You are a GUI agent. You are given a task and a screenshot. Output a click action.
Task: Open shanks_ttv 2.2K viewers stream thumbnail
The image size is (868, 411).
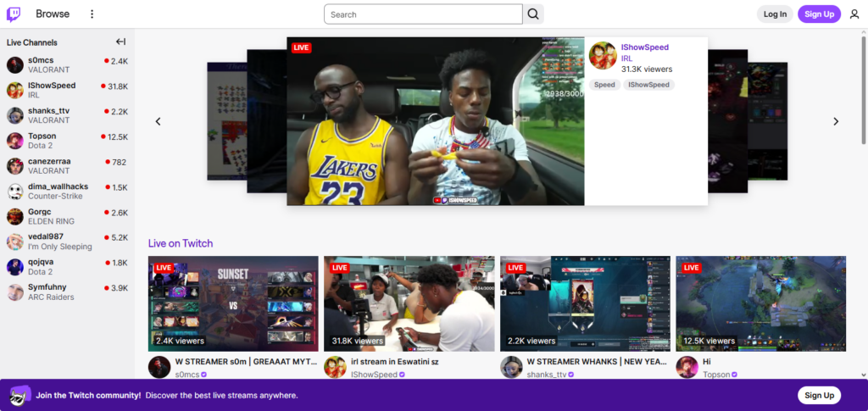(x=585, y=303)
